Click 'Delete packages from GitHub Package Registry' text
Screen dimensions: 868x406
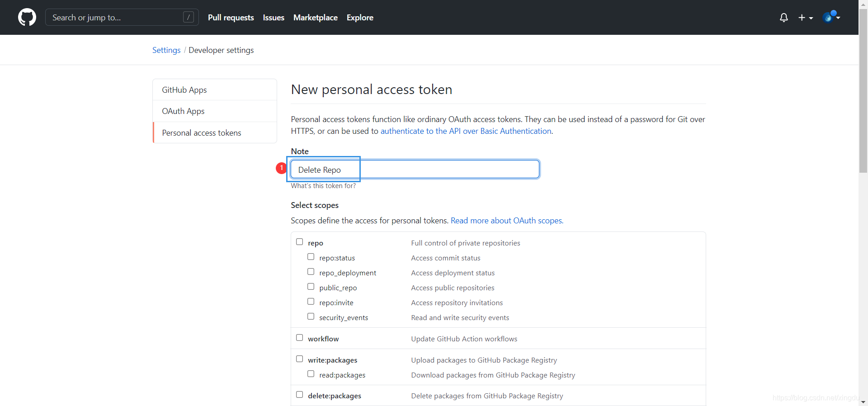(x=487, y=396)
